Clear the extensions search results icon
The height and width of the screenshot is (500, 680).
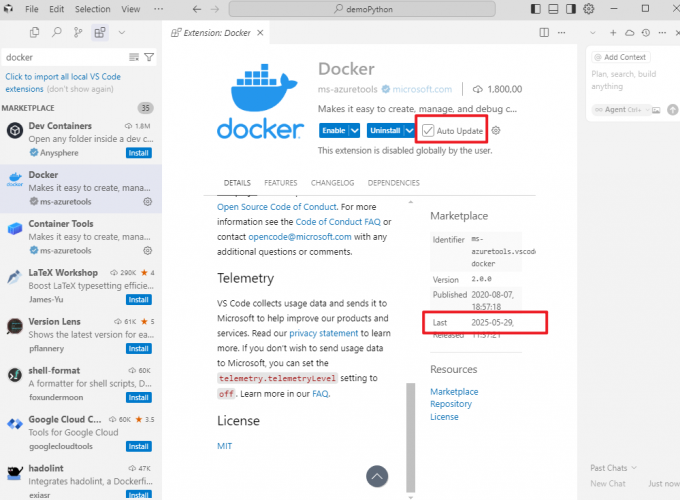coord(134,57)
